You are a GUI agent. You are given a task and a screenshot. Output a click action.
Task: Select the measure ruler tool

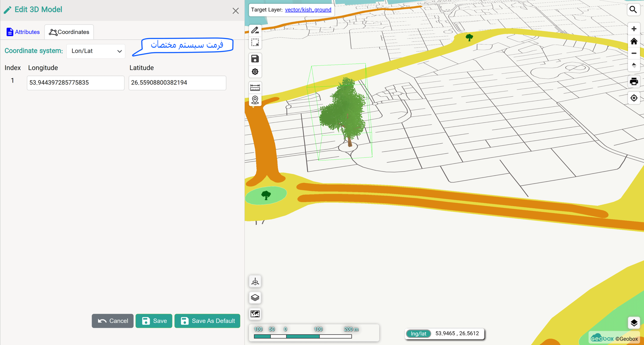pos(255,88)
